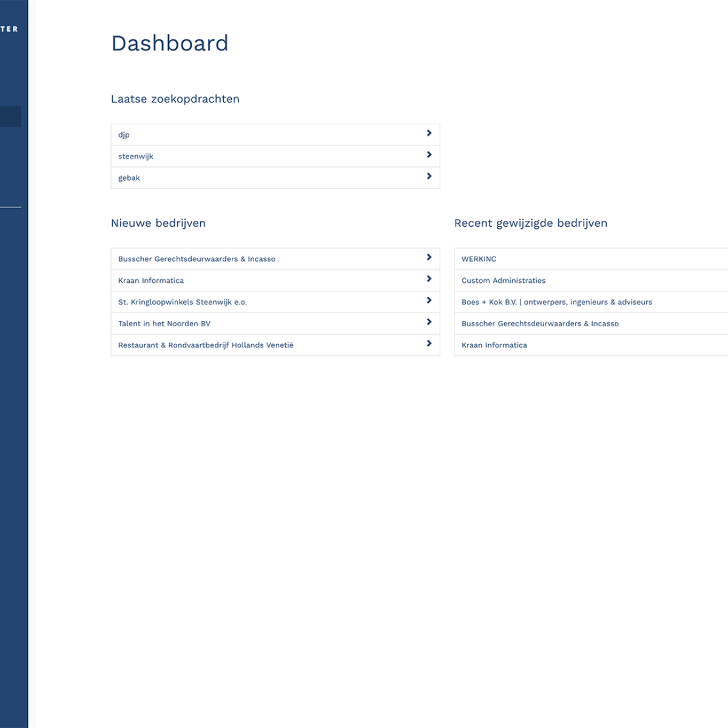
Task: Click chevron next to Restaurant & Rondvaartbedrijf Hollands Venetië
Action: (x=429, y=344)
